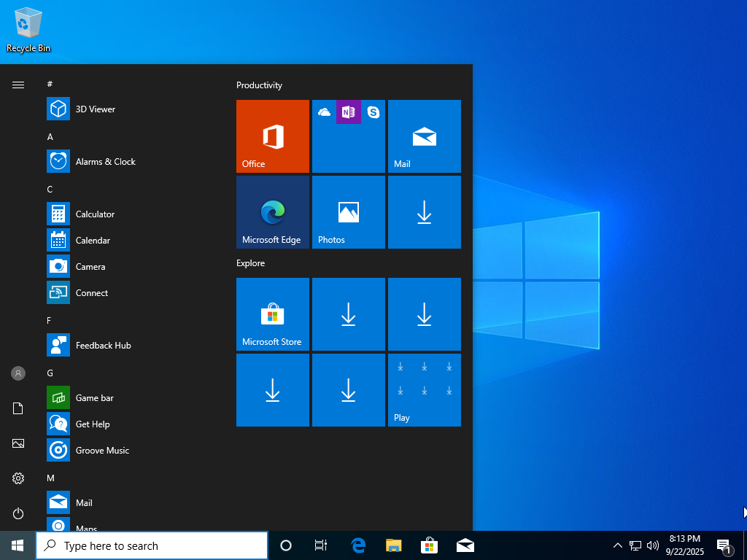Viewport: 747px width, 560px height.
Task: Open the Microsoft Store tile
Action: [x=273, y=314]
